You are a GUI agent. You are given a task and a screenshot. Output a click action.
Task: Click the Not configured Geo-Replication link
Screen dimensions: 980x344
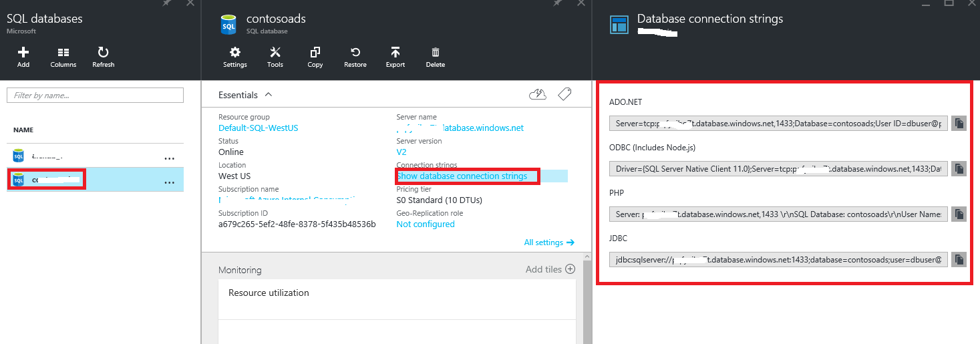[426, 224]
